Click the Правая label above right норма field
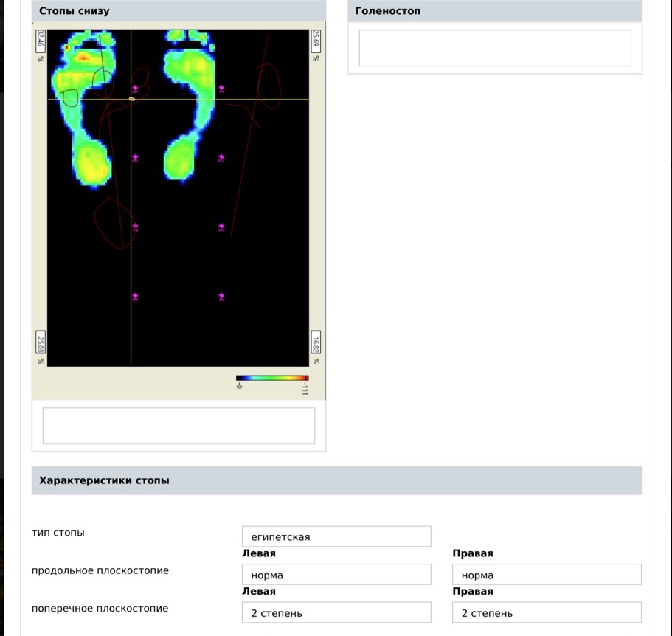 click(x=473, y=553)
